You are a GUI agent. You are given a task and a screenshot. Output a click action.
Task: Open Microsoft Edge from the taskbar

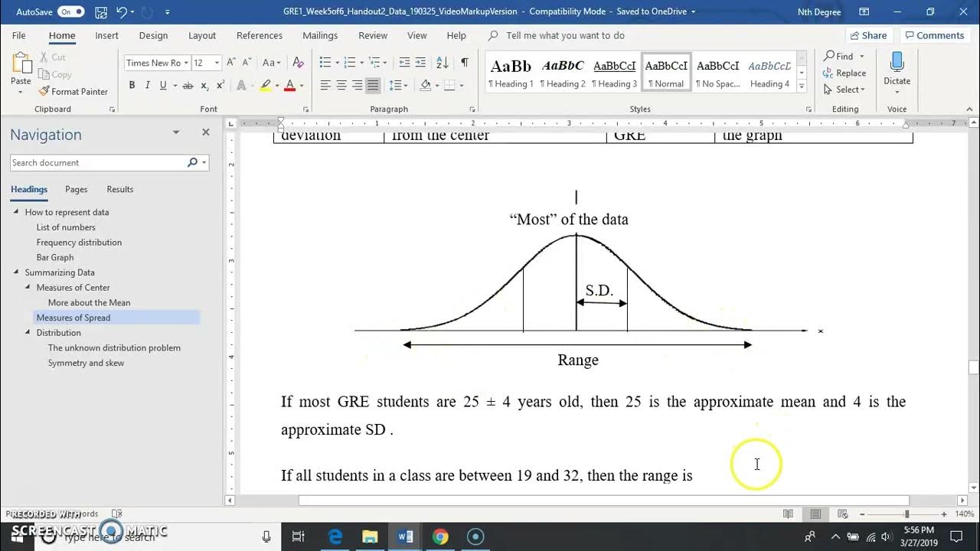(x=335, y=536)
